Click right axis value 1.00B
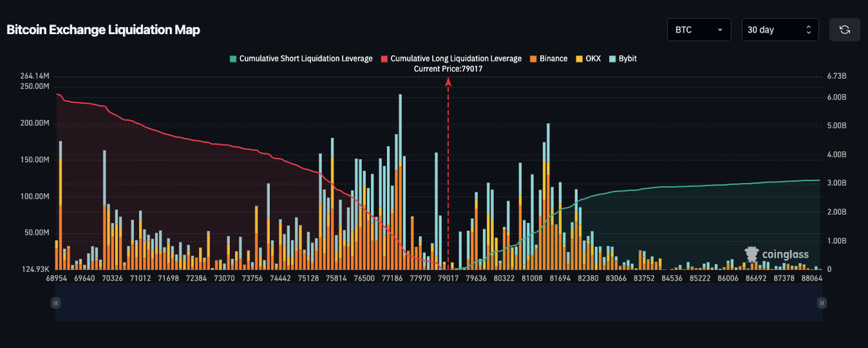This screenshot has width=868, height=348. 836,241
